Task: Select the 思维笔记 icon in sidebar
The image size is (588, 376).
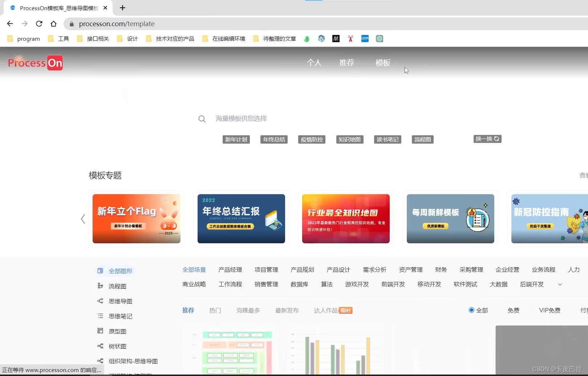Action: pos(100,316)
